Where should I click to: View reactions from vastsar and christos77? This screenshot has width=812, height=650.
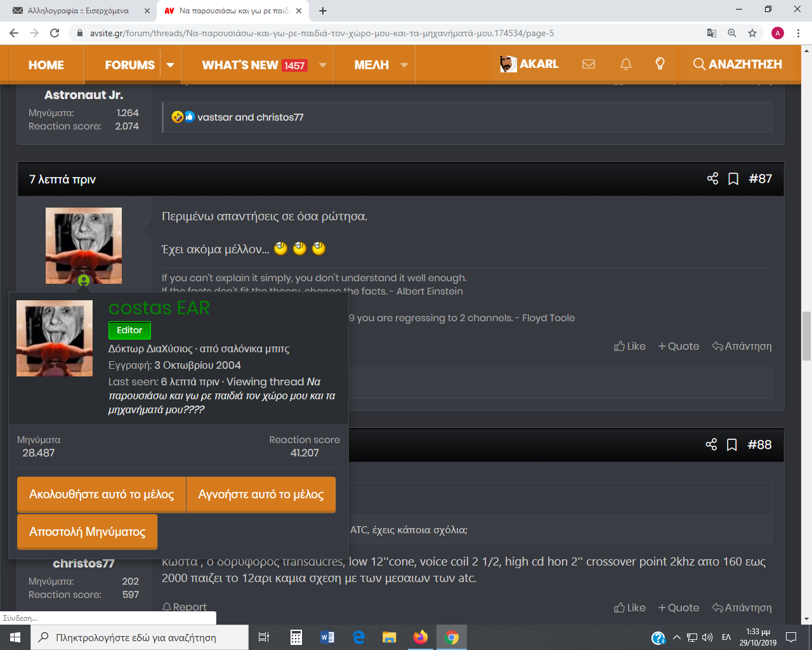pyautogui.click(x=251, y=117)
